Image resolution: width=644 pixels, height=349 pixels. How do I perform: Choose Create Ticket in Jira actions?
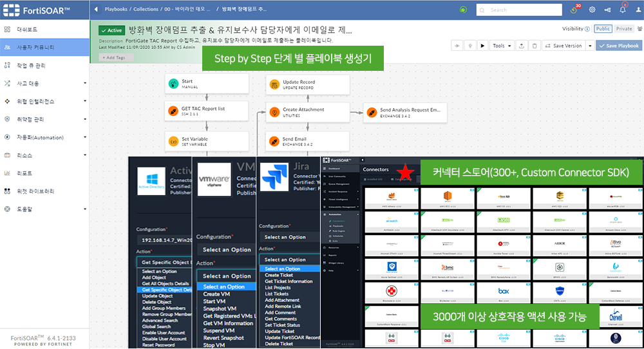point(279,275)
